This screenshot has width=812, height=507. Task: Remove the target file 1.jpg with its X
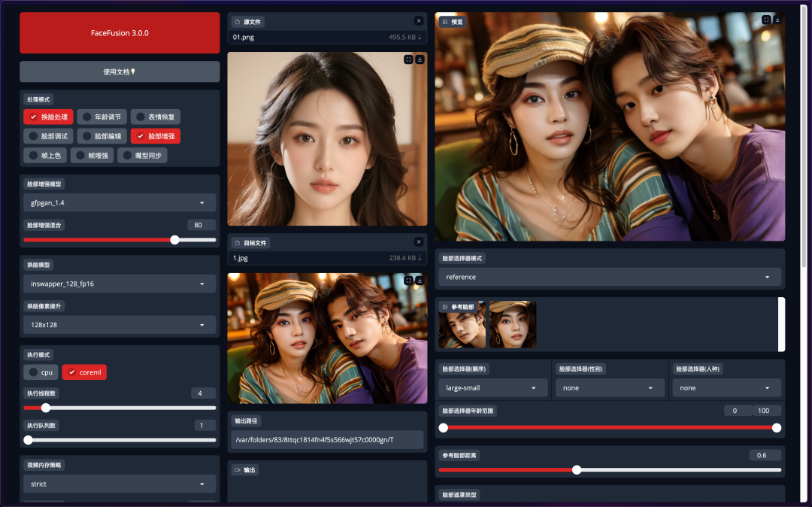419,242
